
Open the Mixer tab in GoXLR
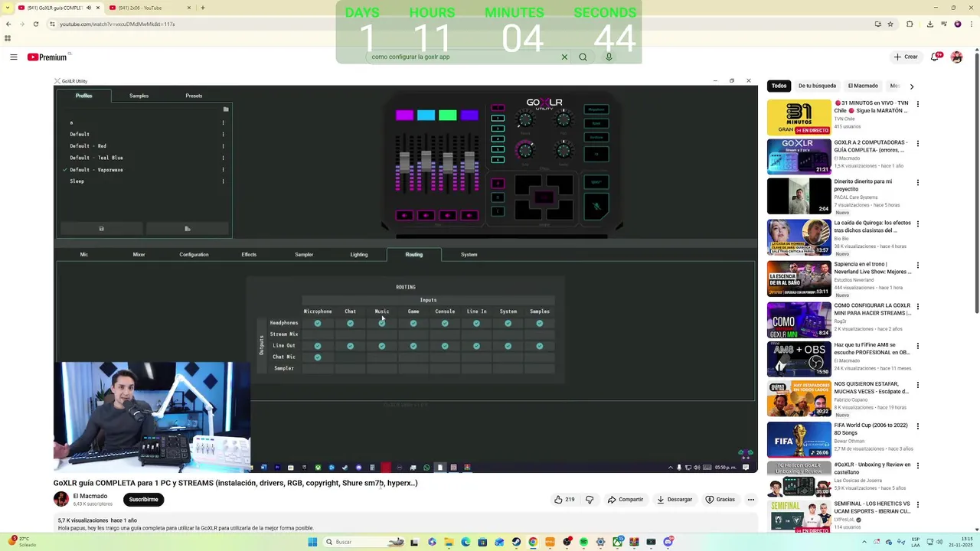click(139, 254)
